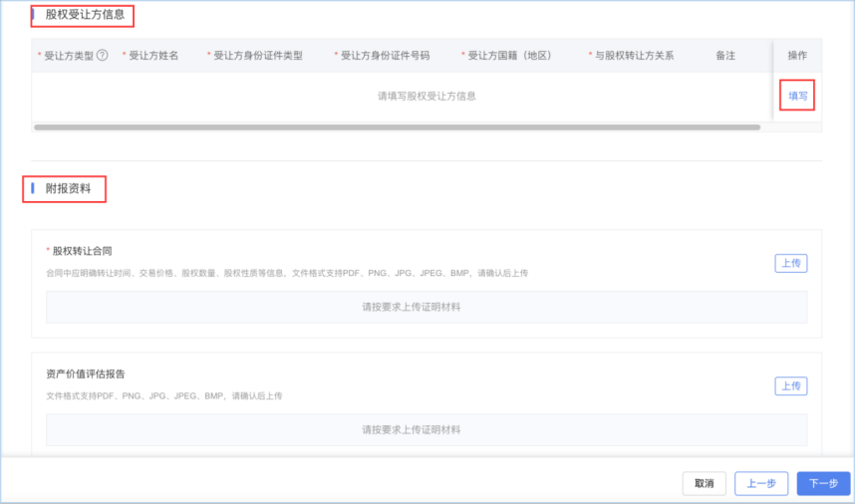Proceed with 下一步 button

click(x=823, y=483)
